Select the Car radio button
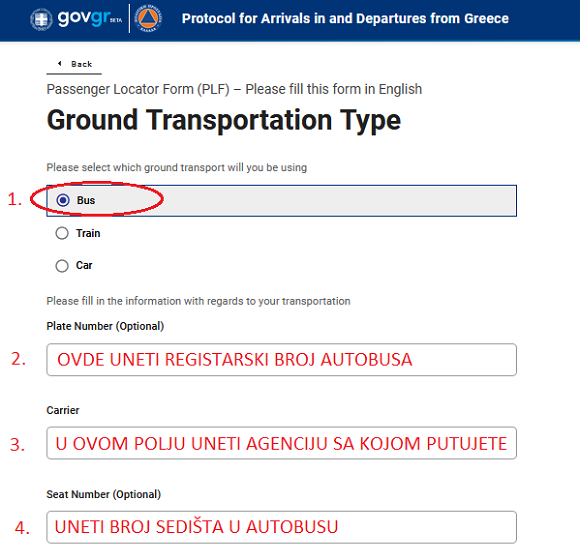Image resolution: width=580 pixels, height=549 pixels. point(62,266)
